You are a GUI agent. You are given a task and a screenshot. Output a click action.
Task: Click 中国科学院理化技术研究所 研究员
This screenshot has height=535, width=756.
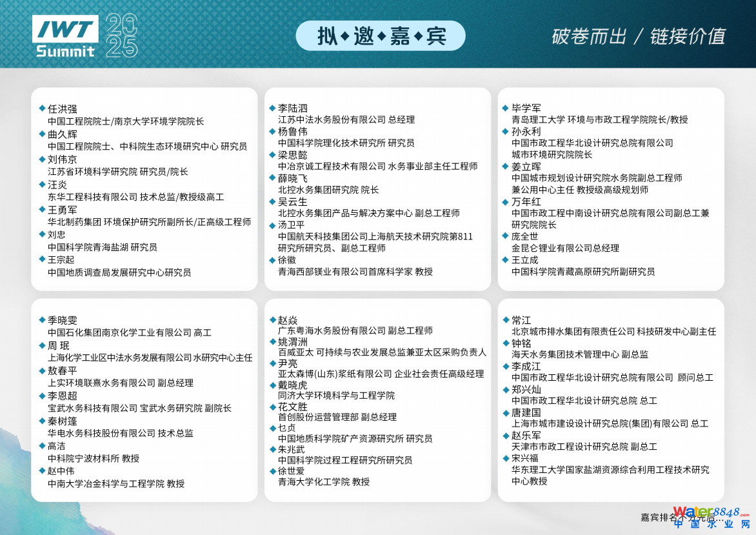(x=346, y=143)
